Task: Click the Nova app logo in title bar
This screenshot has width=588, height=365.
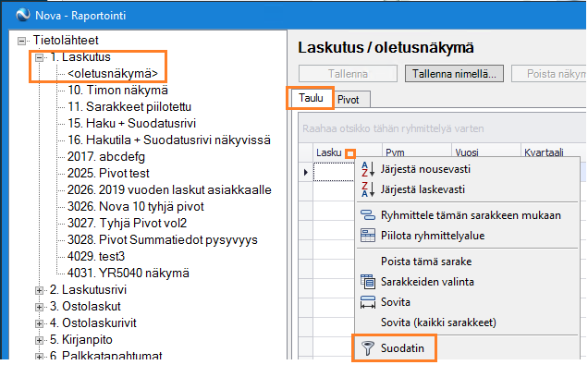Action: tap(23, 15)
